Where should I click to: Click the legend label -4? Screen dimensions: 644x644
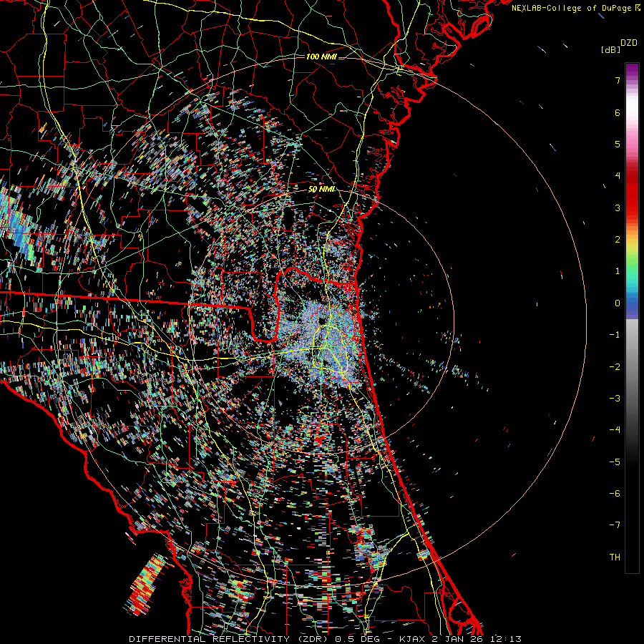pyautogui.click(x=615, y=429)
